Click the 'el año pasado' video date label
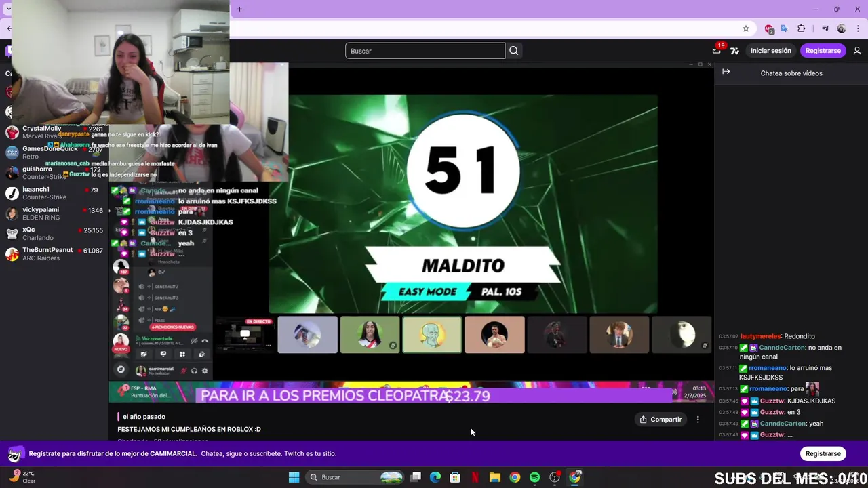Viewport: 868px width, 488px height. point(144,417)
